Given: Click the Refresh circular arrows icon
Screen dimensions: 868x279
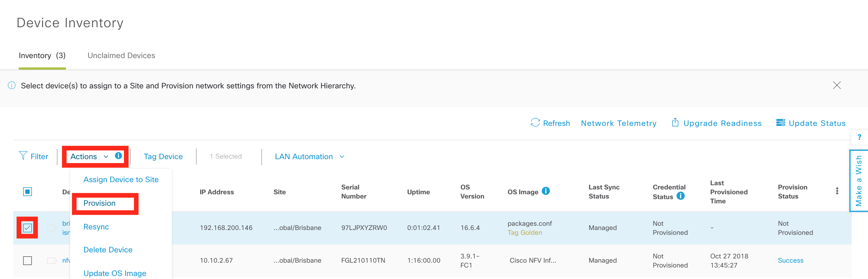Looking at the screenshot, I should coord(535,122).
